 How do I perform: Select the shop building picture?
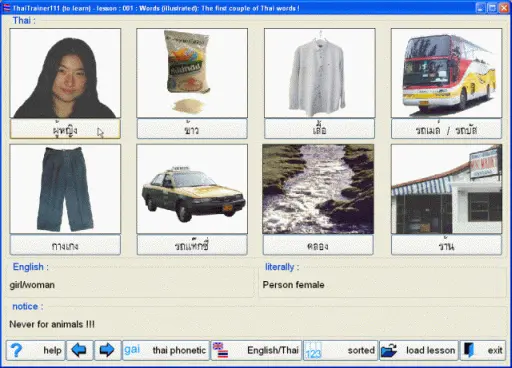click(x=446, y=189)
